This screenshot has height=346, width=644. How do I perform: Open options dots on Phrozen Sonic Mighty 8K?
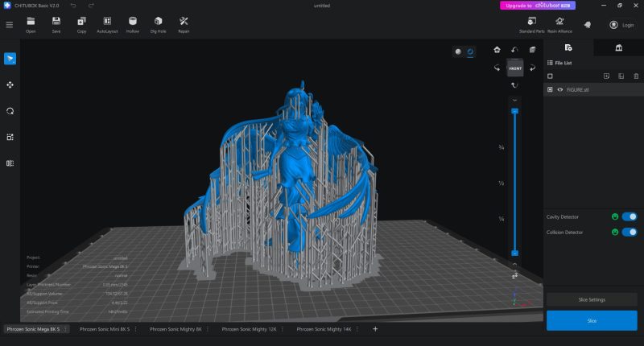(208, 329)
